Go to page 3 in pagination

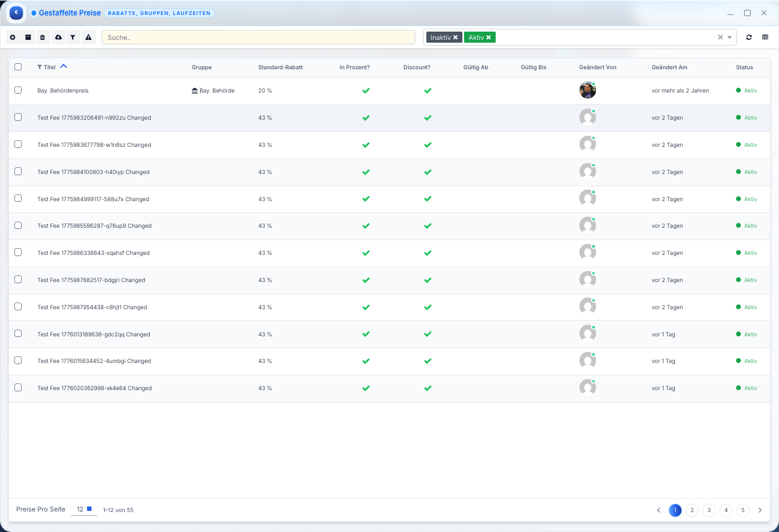pos(709,510)
